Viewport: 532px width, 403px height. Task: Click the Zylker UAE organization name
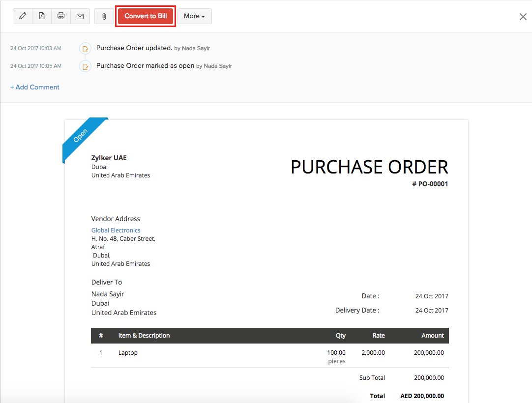pos(109,158)
